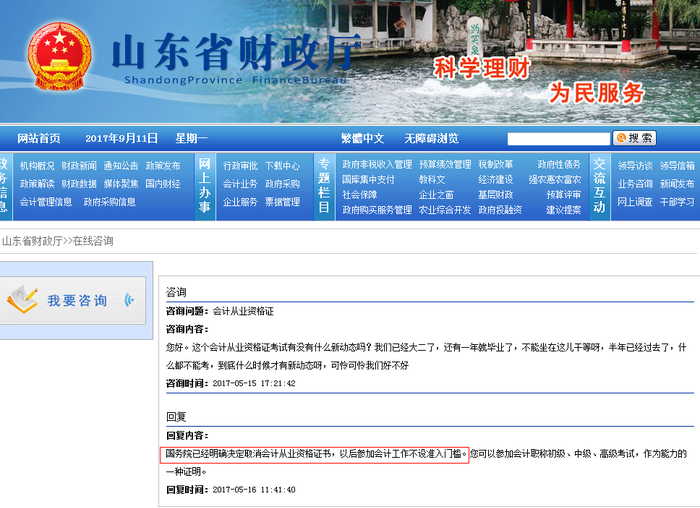This screenshot has width=700, height=508.
Task: Switch to 繁體中文 version
Action: (362, 138)
